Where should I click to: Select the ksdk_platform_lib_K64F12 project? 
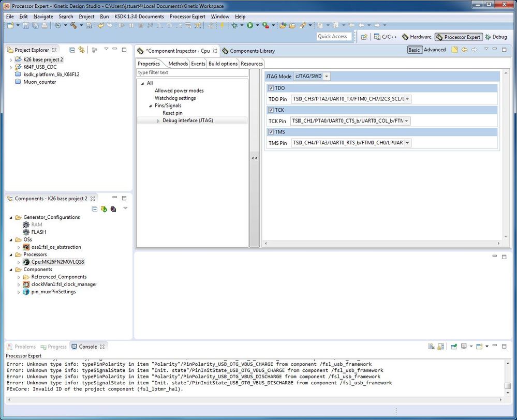pyautogui.click(x=51, y=74)
